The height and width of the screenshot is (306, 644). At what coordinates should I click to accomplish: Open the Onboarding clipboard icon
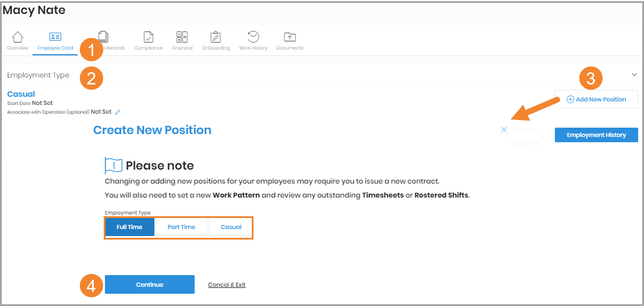(216, 37)
